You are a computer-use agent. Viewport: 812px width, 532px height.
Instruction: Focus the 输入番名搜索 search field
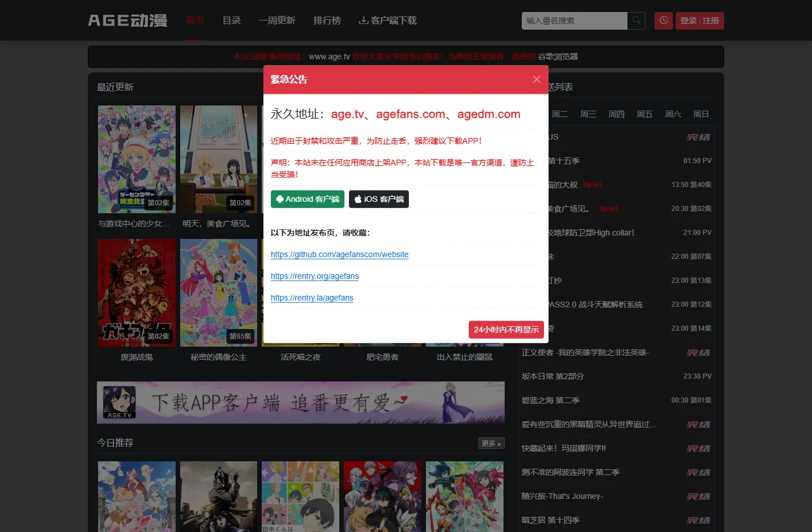574,21
